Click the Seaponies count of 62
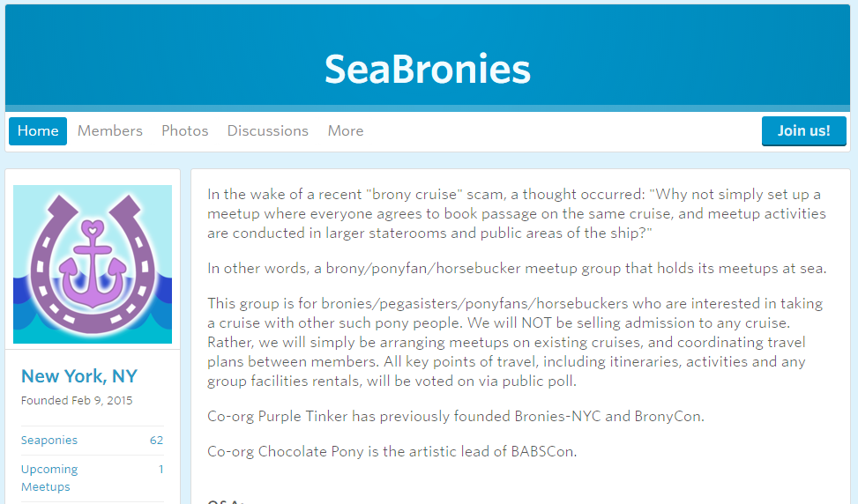The image size is (858, 504). pyautogui.click(x=156, y=440)
